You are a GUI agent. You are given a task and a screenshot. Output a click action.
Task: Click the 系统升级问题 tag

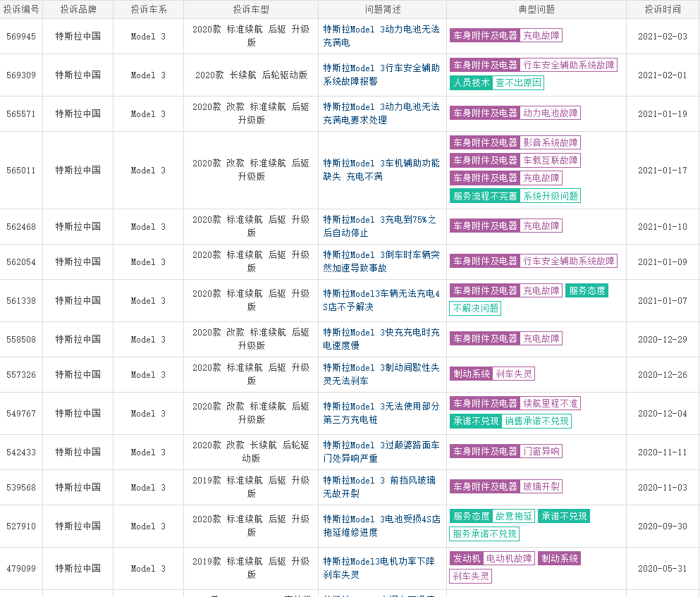(x=550, y=196)
